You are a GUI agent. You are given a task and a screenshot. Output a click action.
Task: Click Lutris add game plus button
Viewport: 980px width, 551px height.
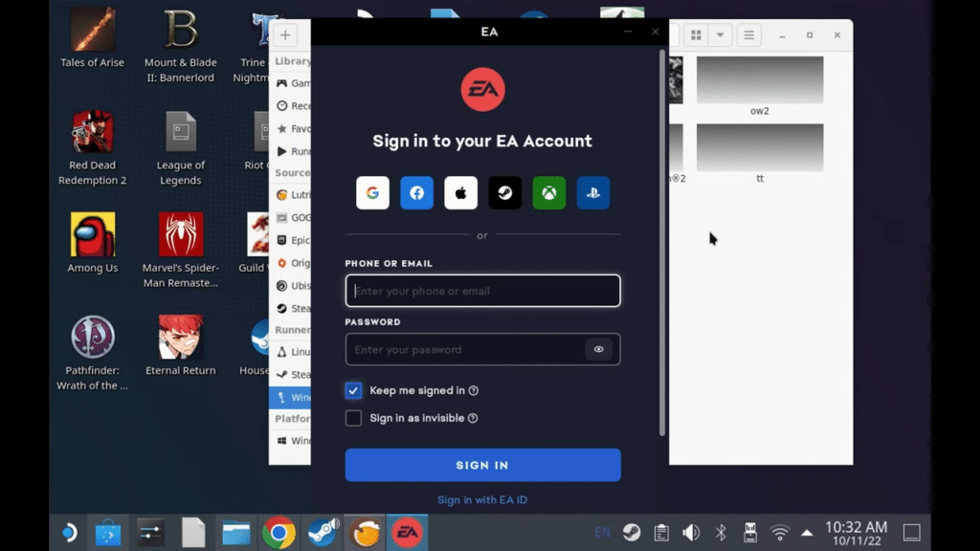click(x=285, y=35)
